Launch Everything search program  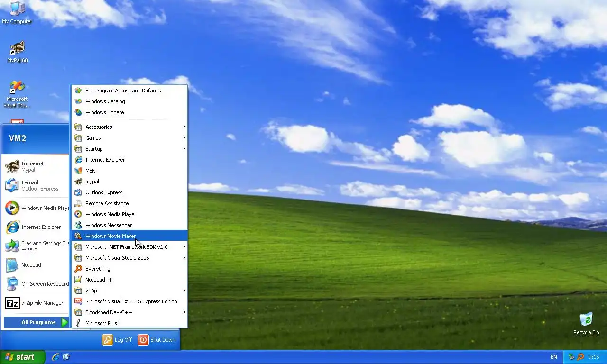pos(129,269)
